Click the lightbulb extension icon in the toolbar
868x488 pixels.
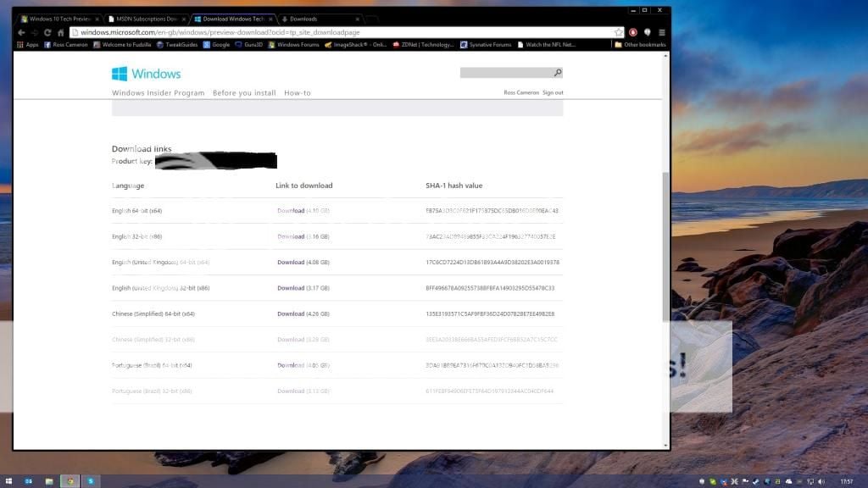[x=647, y=33]
